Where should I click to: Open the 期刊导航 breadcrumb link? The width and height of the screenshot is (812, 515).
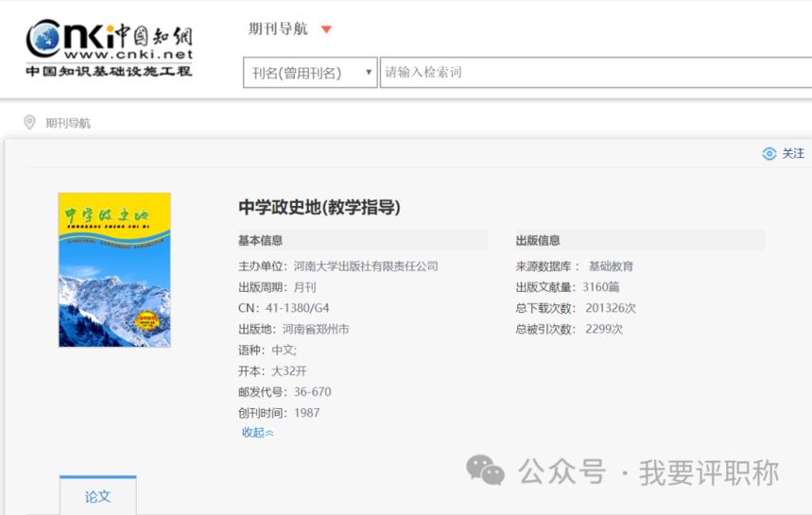point(68,123)
